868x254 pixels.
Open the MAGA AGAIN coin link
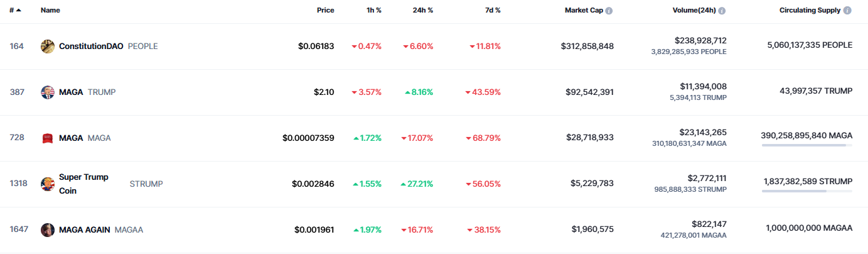pyautogui.click(x=85, y=230)
